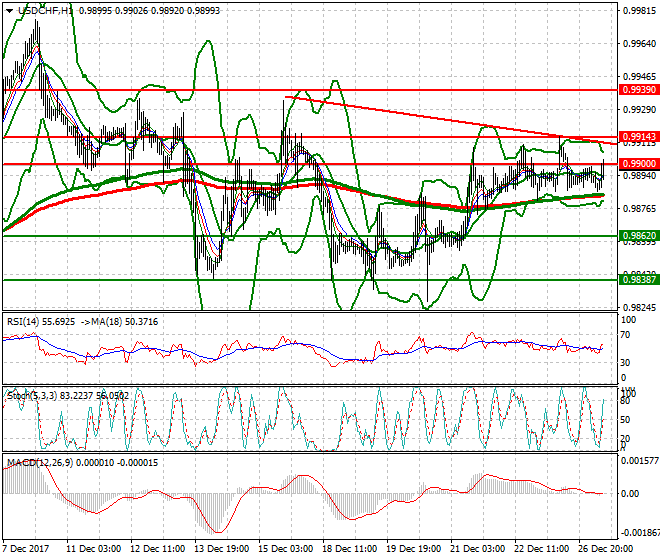Click the 15 Dec 03:00 time axis label
The height and width of the screenshot is (560, 660).
(x=285, y=549)
